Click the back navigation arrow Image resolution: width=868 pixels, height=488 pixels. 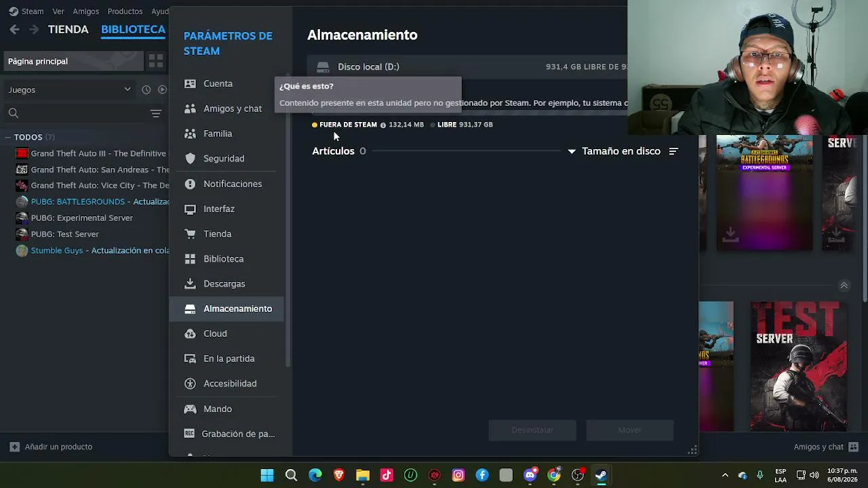pyautogui.click(x=14, y=29)
